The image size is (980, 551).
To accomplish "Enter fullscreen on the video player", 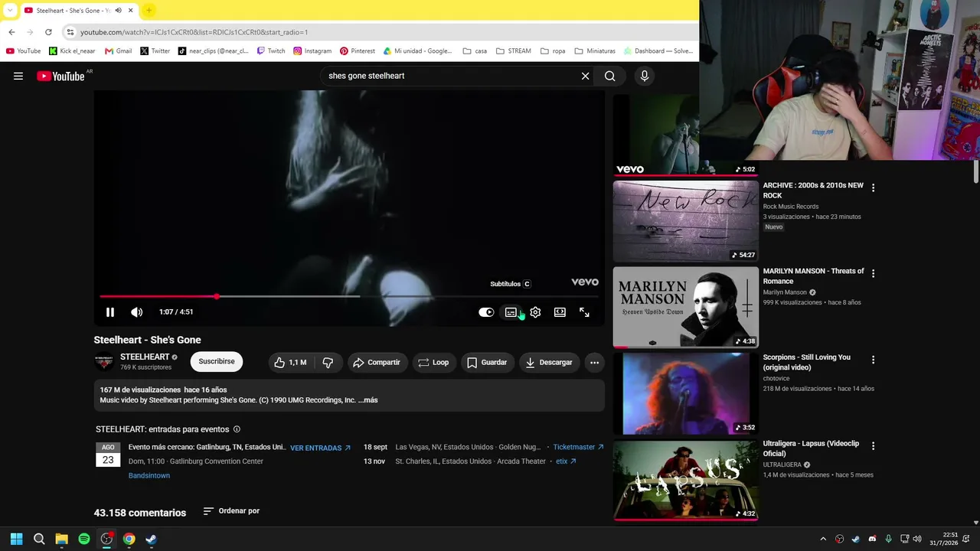I will pyautogui.click(x=584, y=312).
